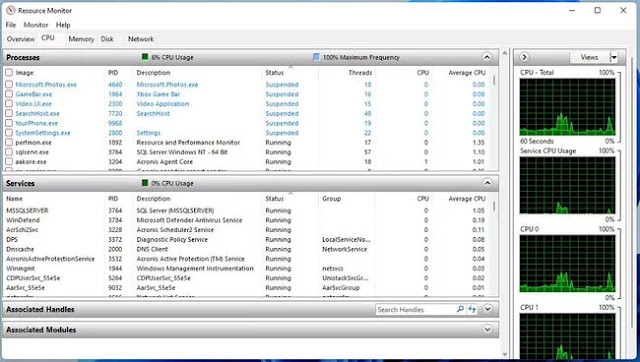This screenshot has height=362, width=640.
Task: Open the Monitor menu
Action: [x=36, y=25]
